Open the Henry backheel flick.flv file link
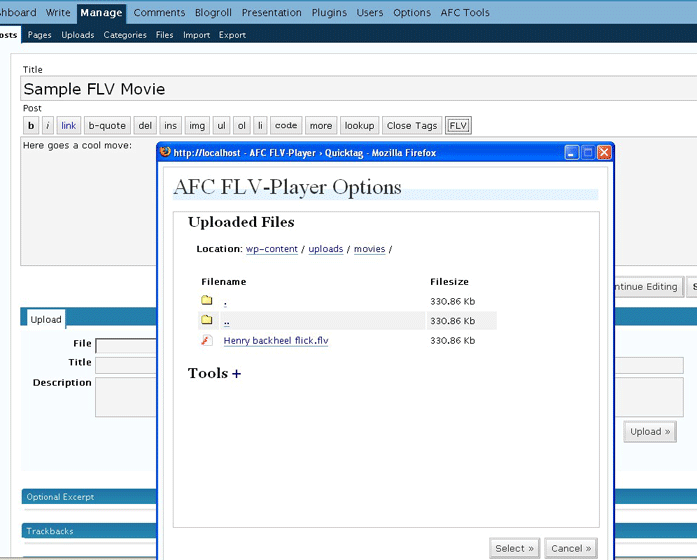This screenshot has width=697, height=560. [276, 340]
